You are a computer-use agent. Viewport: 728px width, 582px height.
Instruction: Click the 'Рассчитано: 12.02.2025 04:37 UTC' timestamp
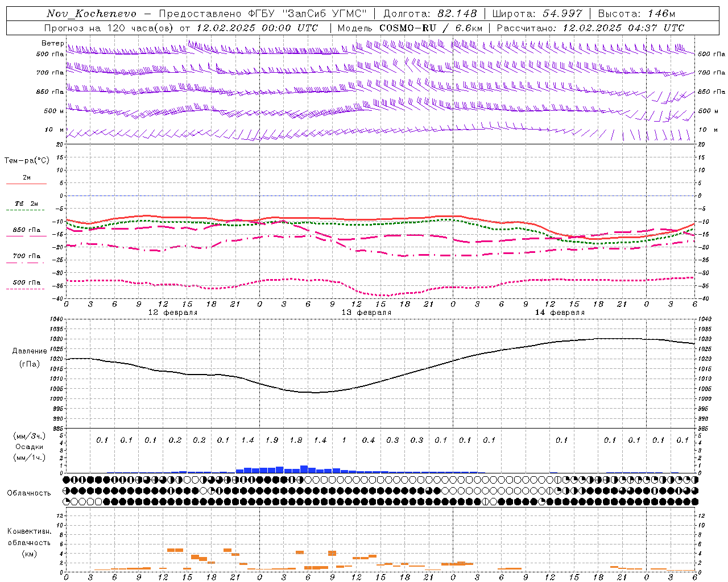click(590, 27)
